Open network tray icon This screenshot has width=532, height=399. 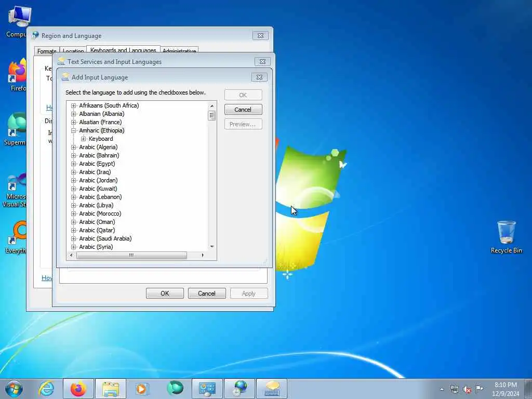454,389
